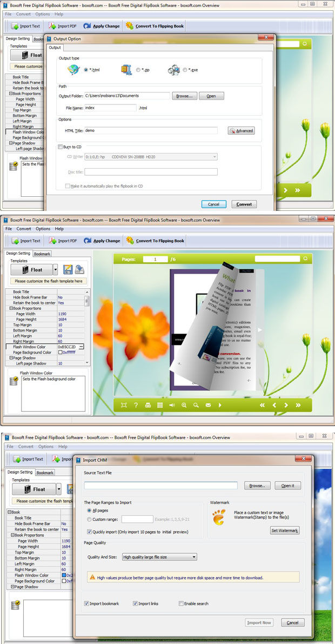335x644 pixels.
Task: Collapse Book Proportions in bottom window property list
Action: [x=13, y=535]
